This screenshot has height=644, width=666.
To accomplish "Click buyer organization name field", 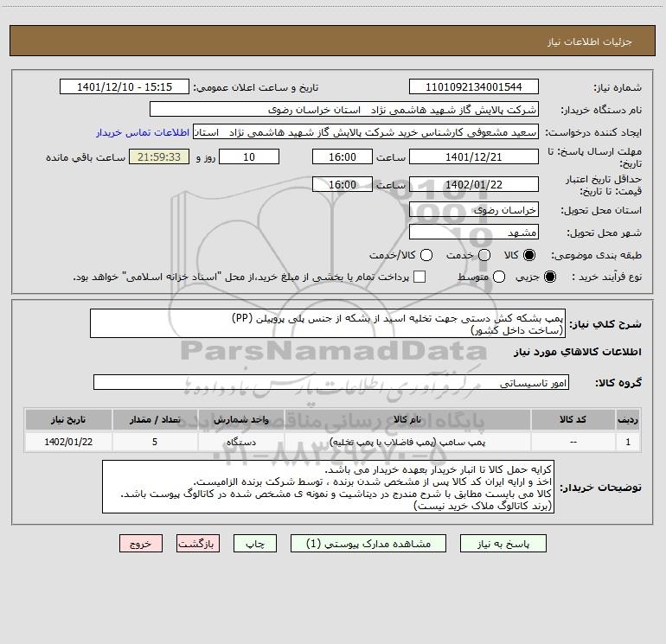I will 344,110.
